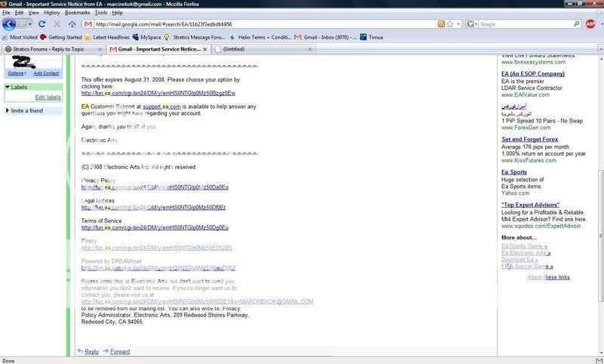Viewport: 604px width, 364px height.
Task: Click the RSS feed icon in address bar
Action: pyautogui.click(x=441, y=24)
